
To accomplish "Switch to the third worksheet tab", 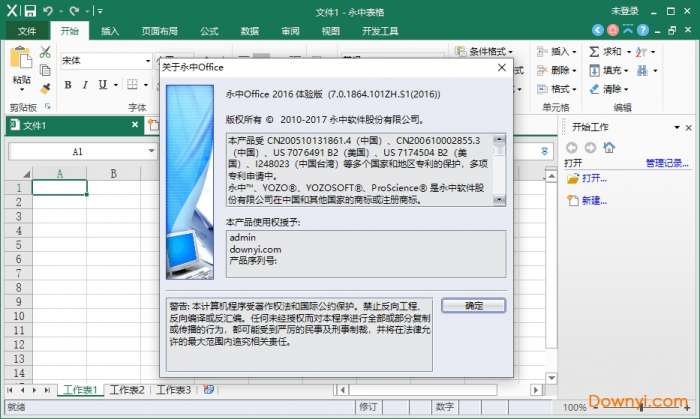I will tap(173, 390).
